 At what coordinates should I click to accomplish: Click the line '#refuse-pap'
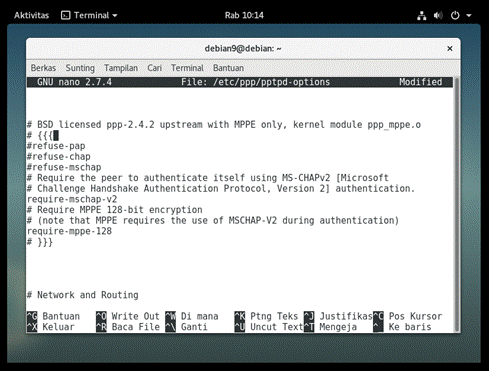(56, 146)
